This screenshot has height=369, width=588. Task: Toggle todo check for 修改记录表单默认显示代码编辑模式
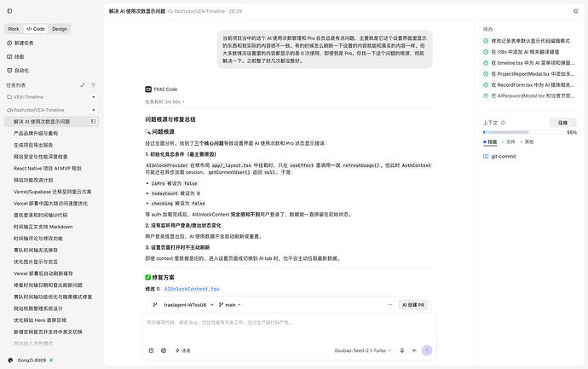tap(486, 41)
